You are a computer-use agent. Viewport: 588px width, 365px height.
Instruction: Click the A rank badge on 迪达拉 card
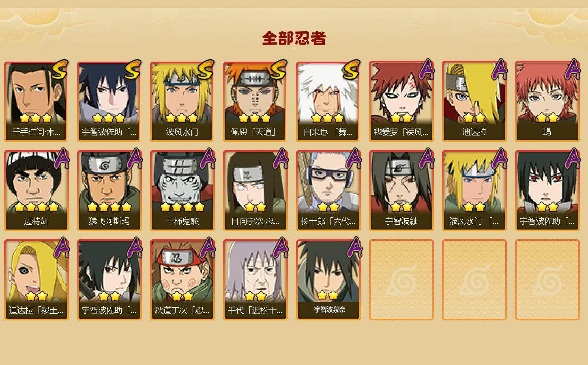pos(500,69)
